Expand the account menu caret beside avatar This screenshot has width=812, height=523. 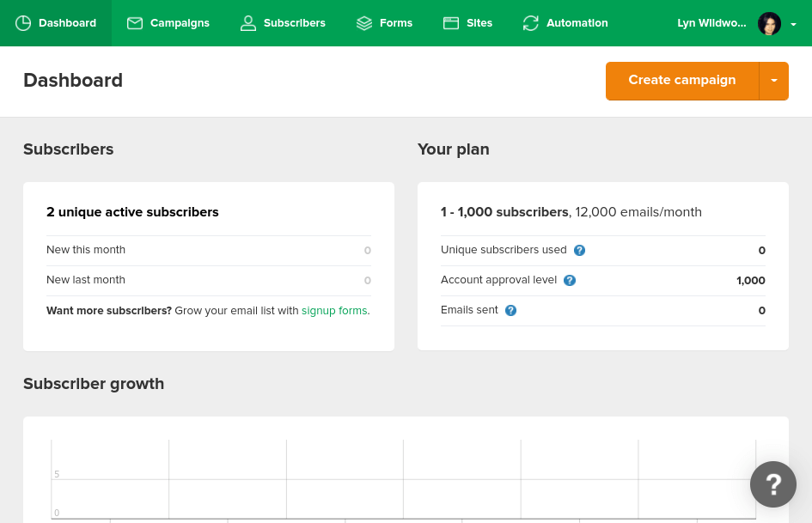click(x=793, y=24)
